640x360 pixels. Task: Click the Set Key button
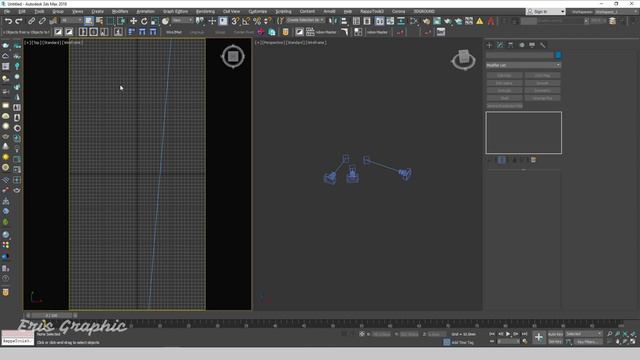[555, 342]
